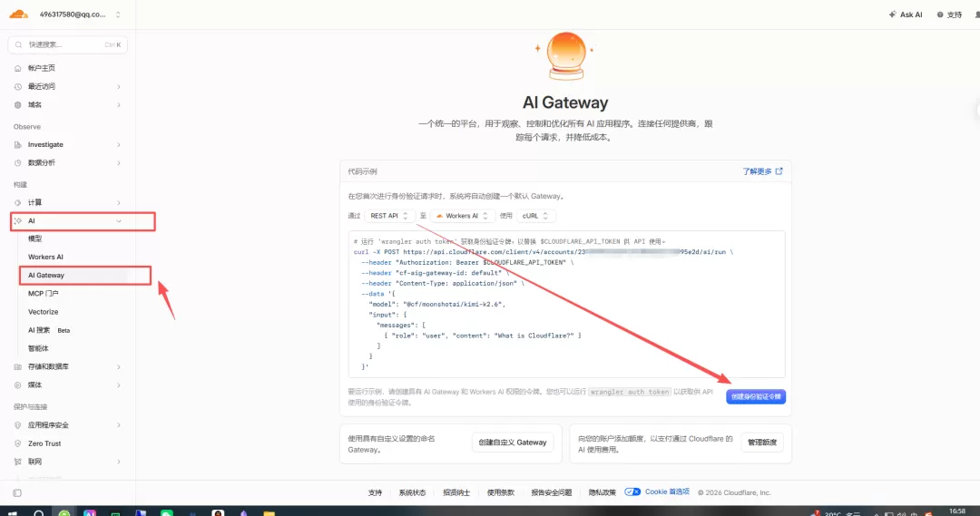Click the icon beside 计算
Viewport: 980px width, 516px height.
tap(17, 202)
